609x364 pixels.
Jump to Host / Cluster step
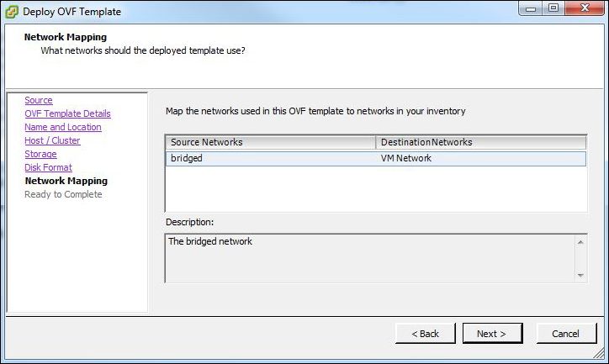point(52,141)
